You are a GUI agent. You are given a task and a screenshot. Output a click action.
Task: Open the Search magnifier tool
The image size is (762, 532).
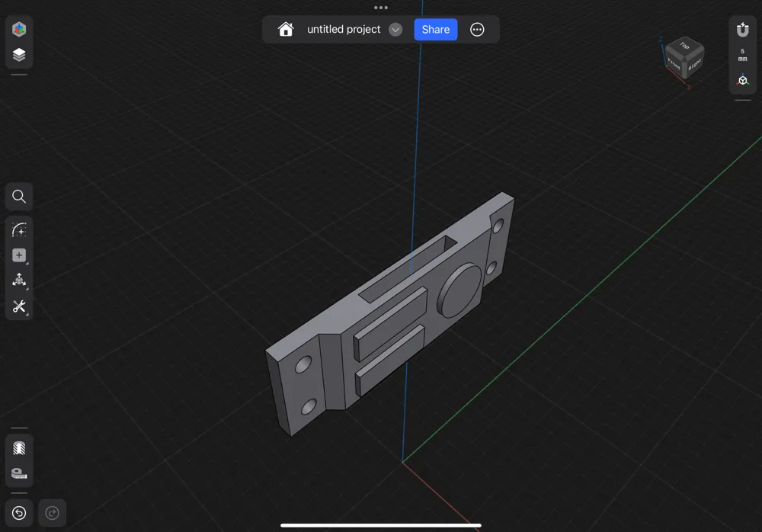[x=19, y=197]
